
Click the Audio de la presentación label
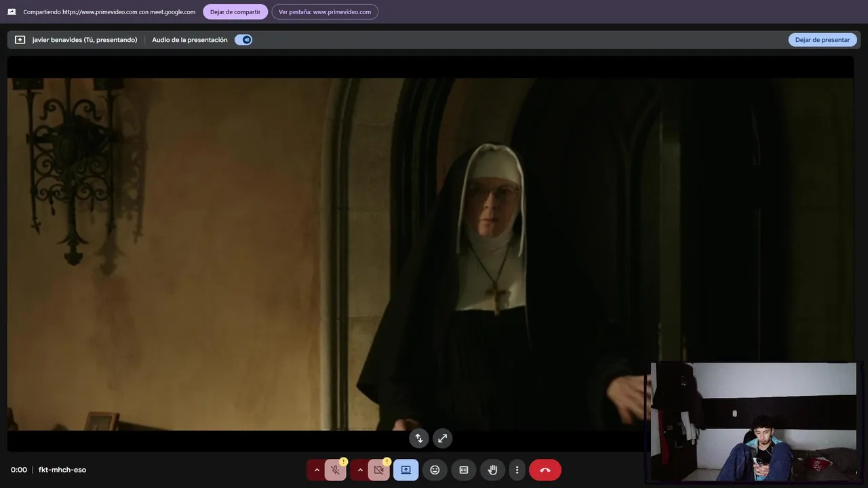(190, 40)
